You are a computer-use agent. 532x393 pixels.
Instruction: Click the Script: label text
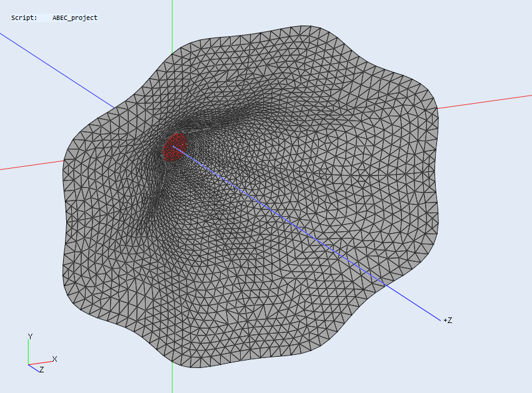[24, 18]
